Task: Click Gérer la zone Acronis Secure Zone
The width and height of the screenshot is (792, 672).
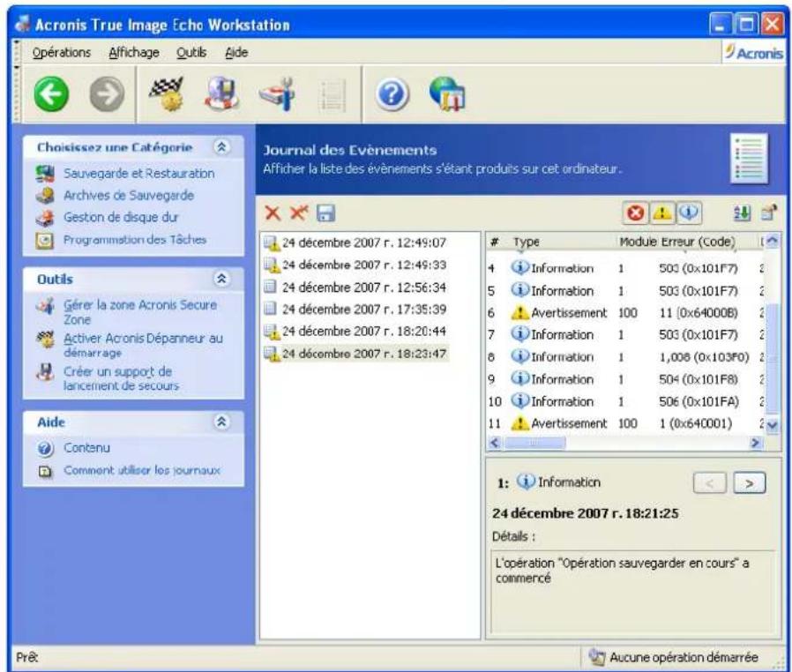Action: [140, 312]
